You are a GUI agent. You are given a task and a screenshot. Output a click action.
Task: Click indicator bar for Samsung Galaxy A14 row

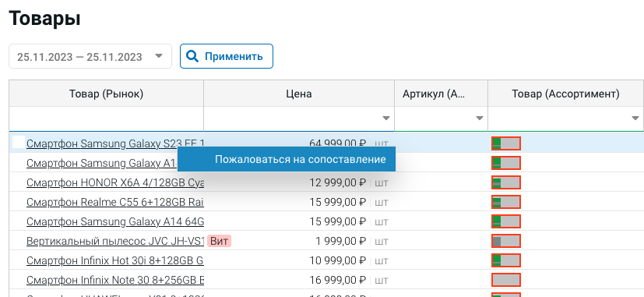point(506,221)
